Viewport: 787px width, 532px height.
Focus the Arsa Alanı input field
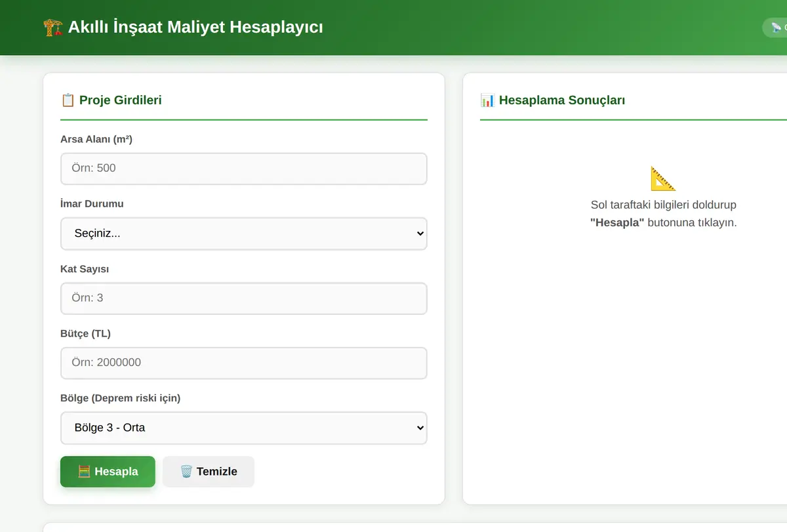(x=244, y=169)
